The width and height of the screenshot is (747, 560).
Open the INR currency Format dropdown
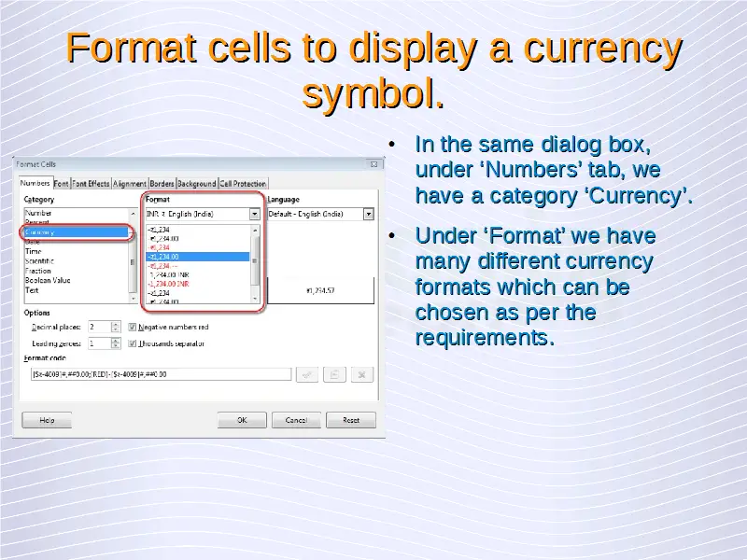(x=255, y=214)
